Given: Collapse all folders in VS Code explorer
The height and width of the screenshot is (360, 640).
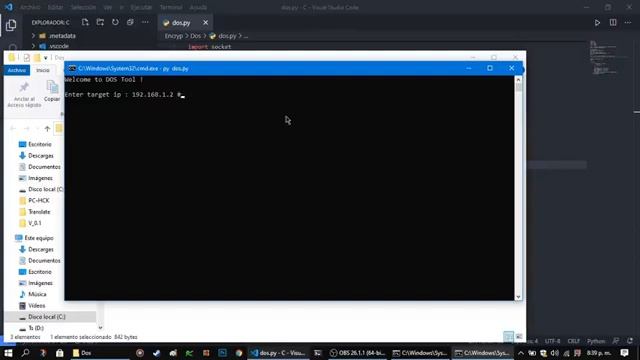Looking at the screenshot, I should click(x=130, y=22).
